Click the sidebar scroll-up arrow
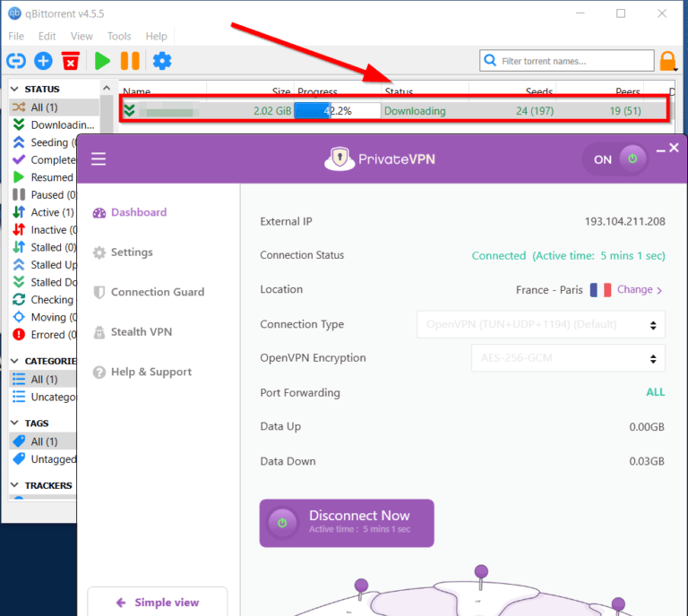Viewport: 688px width, 616px height. 107,88
